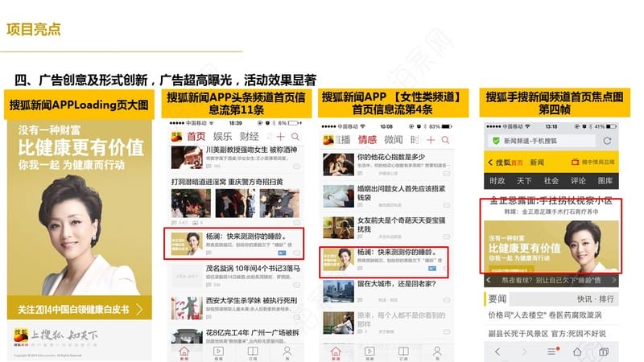Open article 女友前夫是个奇葩天天耍宝骚扰我
Image resolution: width=644 pixels, height=362 pixels.
click(401, 224)
